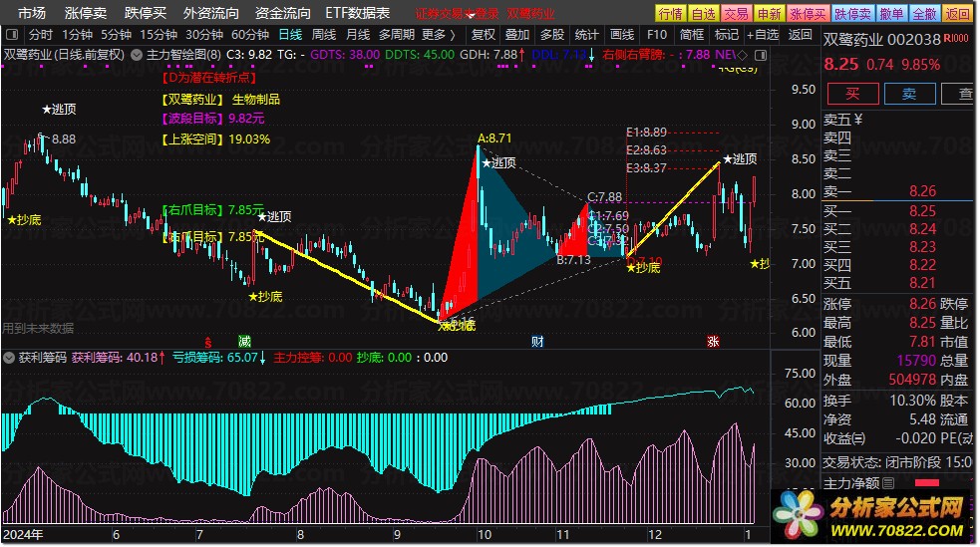The width and height of the screenshot is (980, 547).
Task: Expand the 获利筹码 indicator dropdown arrow
Action: coord(9,358)
